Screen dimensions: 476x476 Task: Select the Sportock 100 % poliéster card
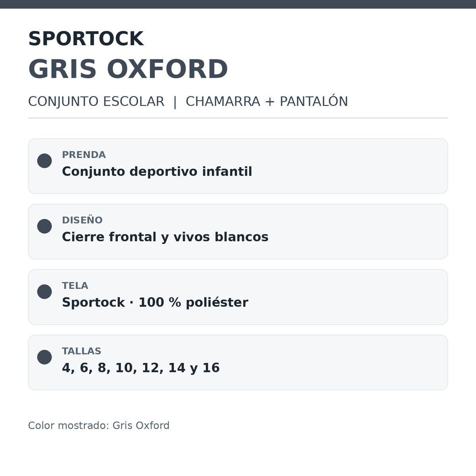pyautogui.click(x=238, y=297)
